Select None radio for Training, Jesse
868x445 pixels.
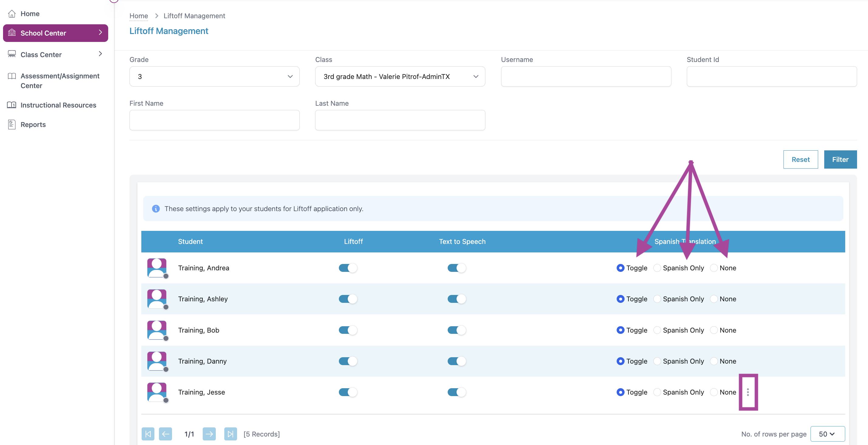tap(714, 392)
